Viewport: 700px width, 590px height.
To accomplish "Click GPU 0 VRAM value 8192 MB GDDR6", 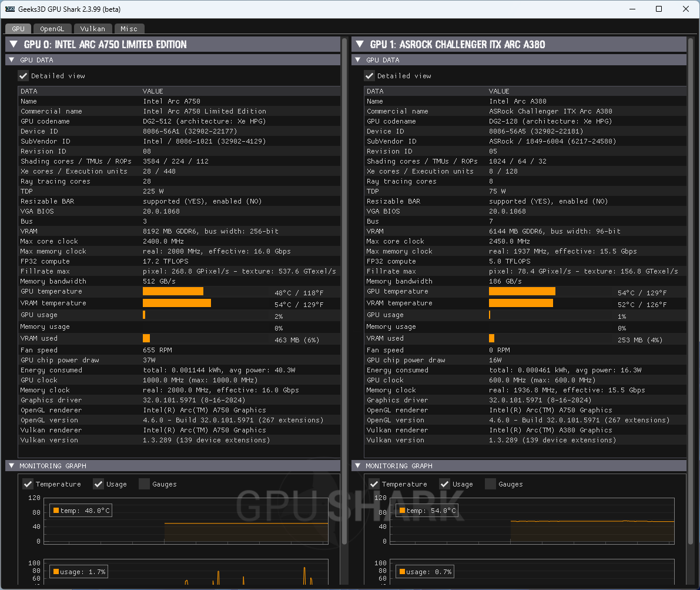I will pos(211,231).
